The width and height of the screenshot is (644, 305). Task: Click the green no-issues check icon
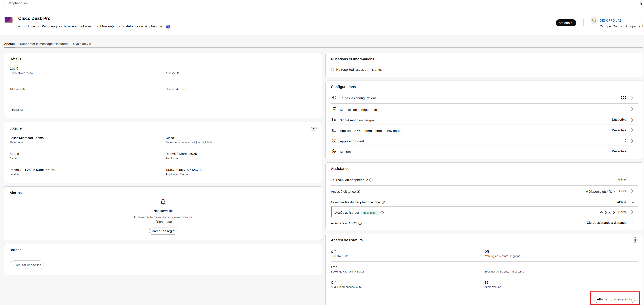point(333,70)
